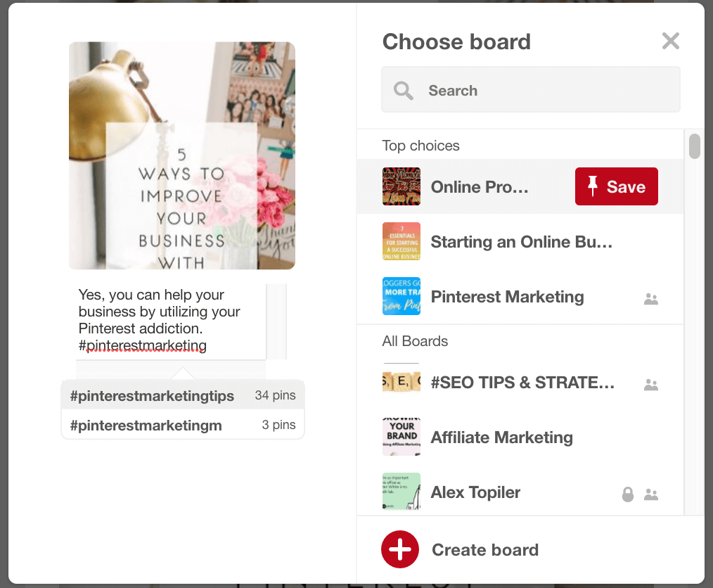Select the Starting an Online Bu… board
This screenshot has width=713, height=588.
521,242
